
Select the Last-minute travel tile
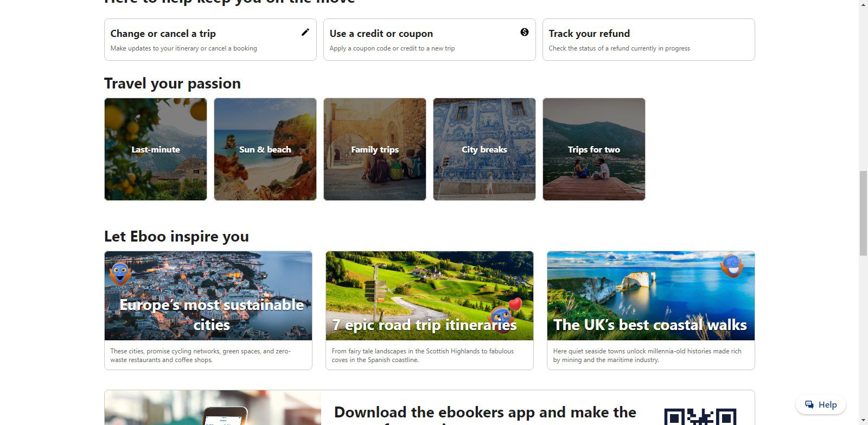click(156, 149)
